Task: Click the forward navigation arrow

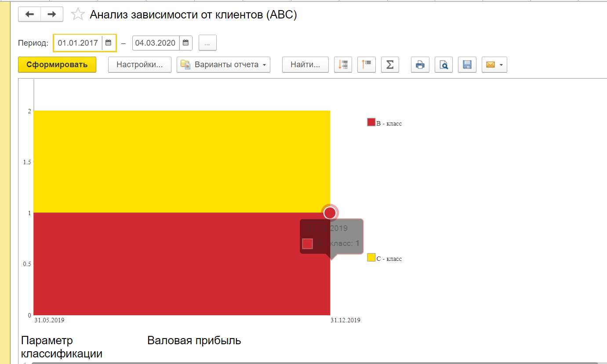Action: click(52, 14)
